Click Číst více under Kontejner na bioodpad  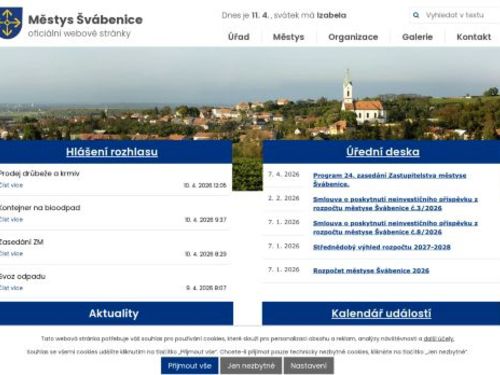(x=11, y=220)
